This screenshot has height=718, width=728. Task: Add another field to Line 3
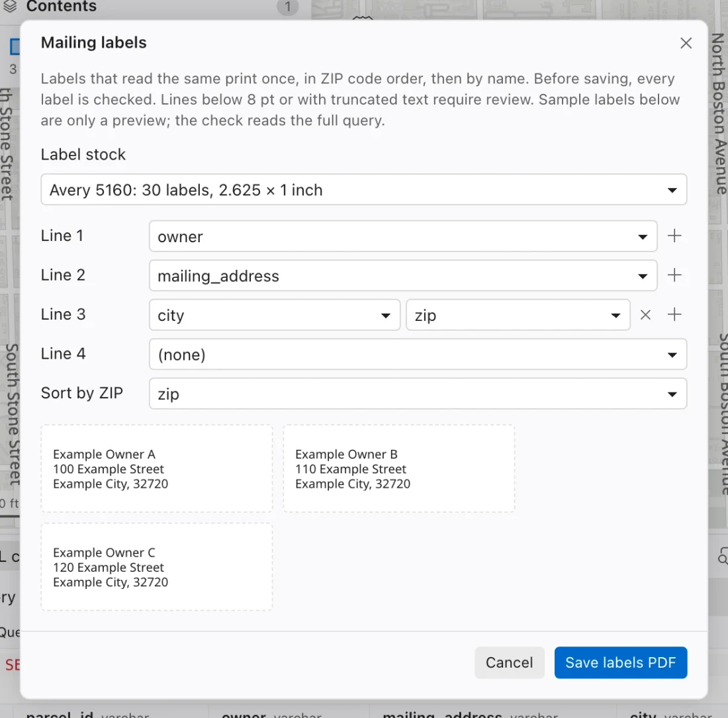point(674,315)
